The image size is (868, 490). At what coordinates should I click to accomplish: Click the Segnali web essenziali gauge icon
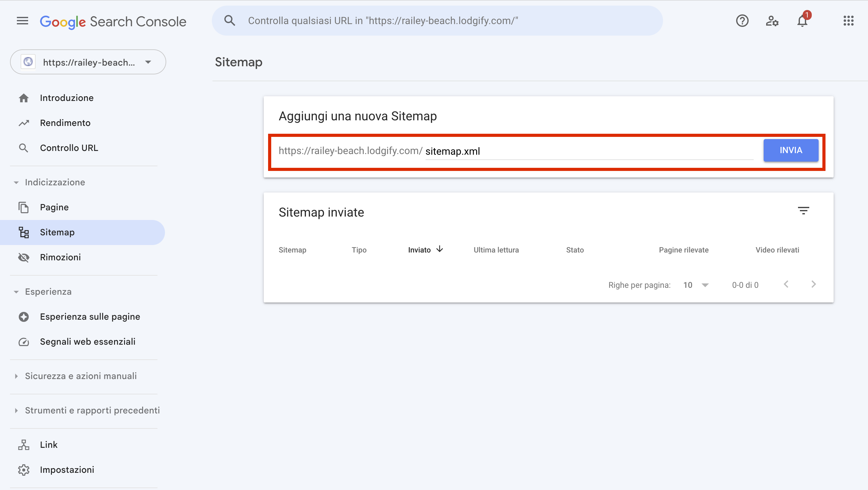click(x=23, y=342)
